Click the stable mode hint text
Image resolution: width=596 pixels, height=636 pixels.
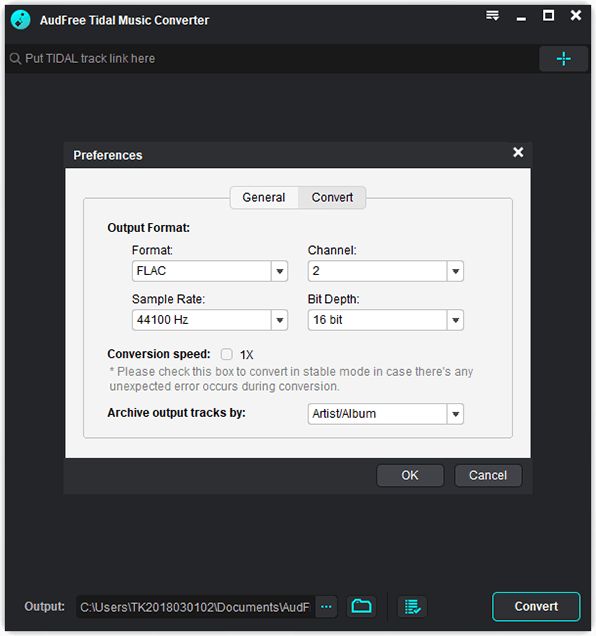tap(291, 379)
